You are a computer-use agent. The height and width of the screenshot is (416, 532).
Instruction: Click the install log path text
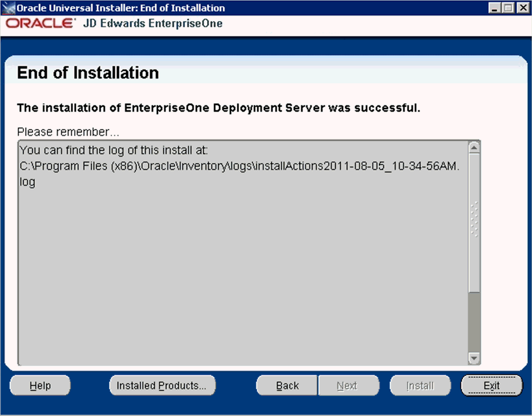(240, 173)
